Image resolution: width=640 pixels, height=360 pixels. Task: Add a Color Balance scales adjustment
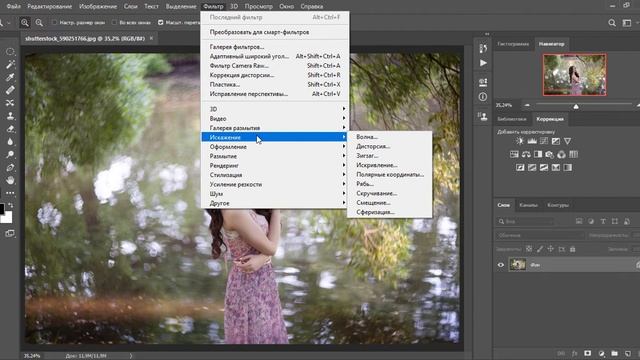click(526, 154)
